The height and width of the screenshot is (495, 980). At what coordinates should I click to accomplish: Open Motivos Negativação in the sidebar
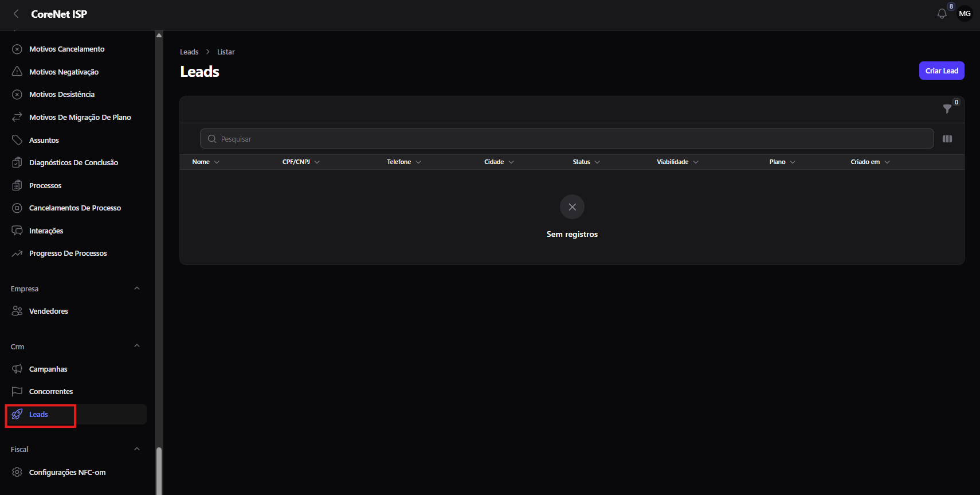64,72
